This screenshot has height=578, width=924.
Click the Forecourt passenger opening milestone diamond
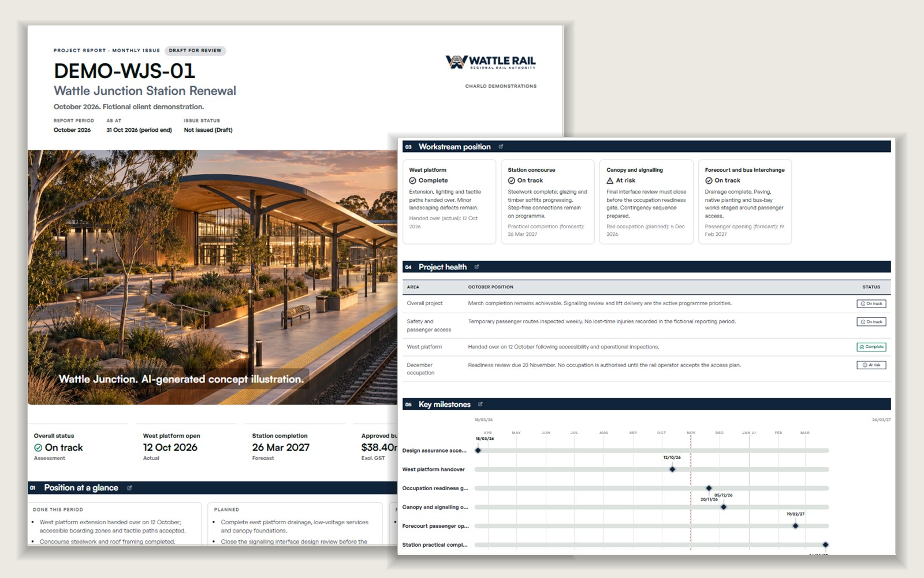796,526
